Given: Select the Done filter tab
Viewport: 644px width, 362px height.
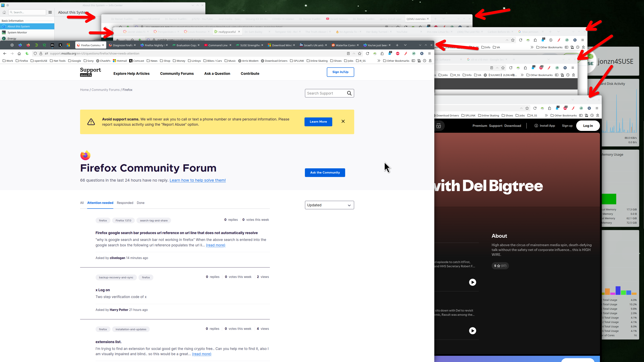Looking at the screenshot, I should tap(140, 203).
